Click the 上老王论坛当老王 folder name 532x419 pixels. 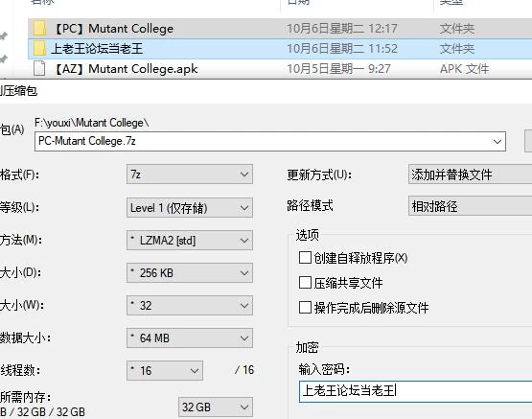(97, 49)
